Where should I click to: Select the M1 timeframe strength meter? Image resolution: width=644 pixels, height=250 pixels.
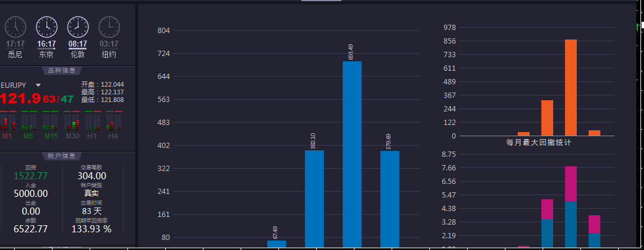point(8,126)
